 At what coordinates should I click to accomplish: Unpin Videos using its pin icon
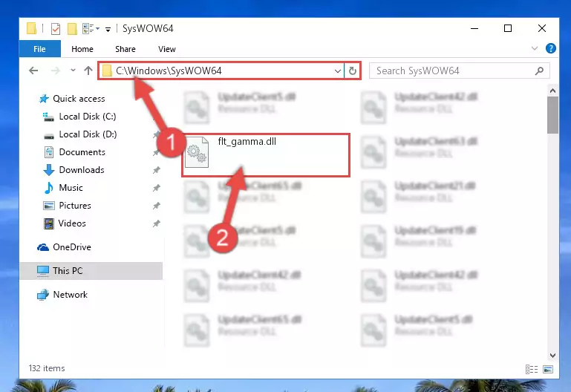pos(156,223)
